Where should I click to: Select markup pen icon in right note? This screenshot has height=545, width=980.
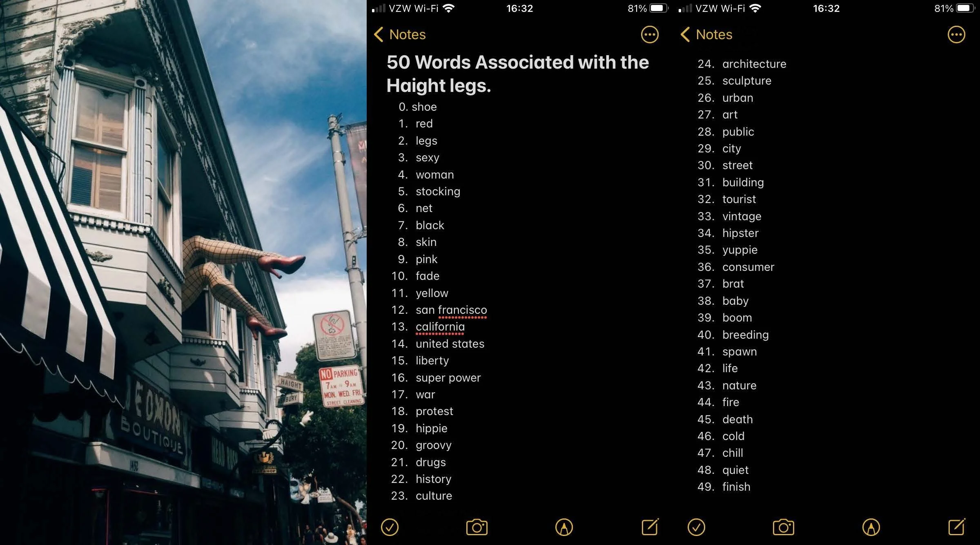coord(871,527)
